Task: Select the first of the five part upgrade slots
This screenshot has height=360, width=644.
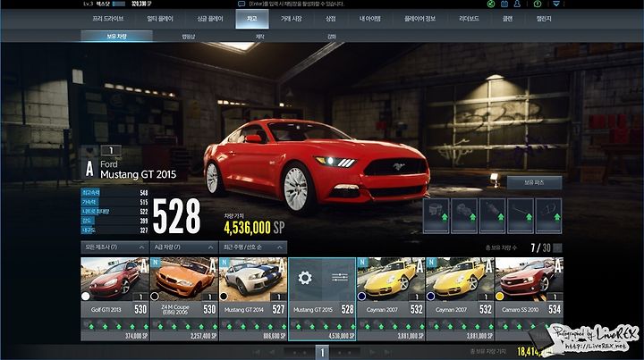Action: pyautogui.click(x=436, y=215)
